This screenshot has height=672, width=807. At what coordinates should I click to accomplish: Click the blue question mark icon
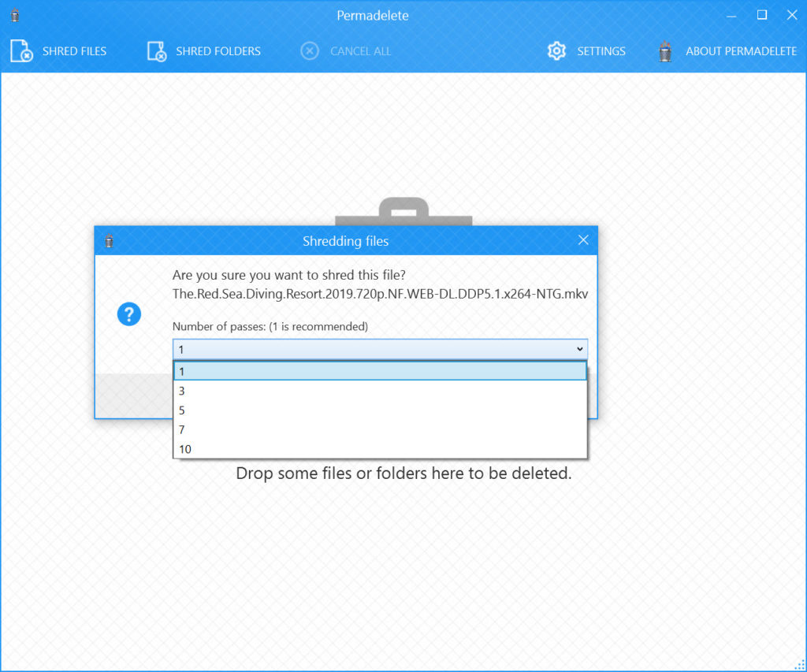pyautogui.click(x=128, y=314)
